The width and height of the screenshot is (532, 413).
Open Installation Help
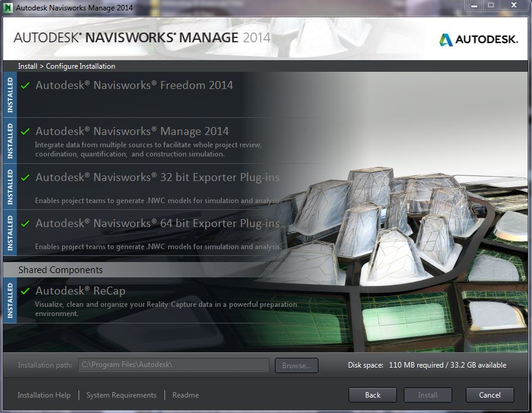(x=44, y=395)
